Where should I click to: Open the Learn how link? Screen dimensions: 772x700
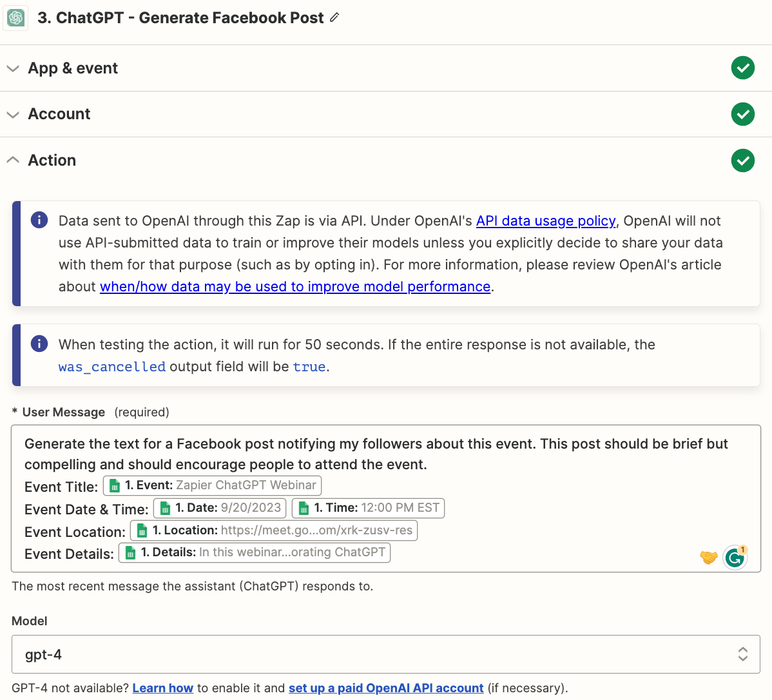coord(162,688)
